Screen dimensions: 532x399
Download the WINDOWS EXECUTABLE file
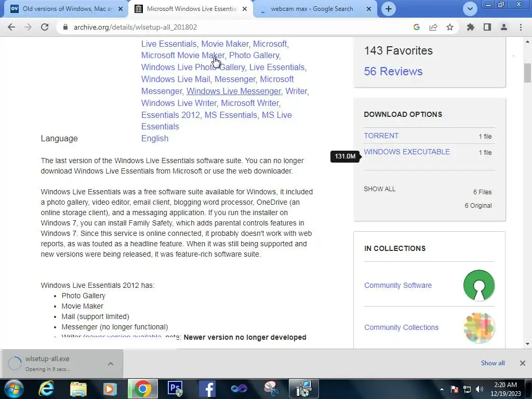click(407, 152)
